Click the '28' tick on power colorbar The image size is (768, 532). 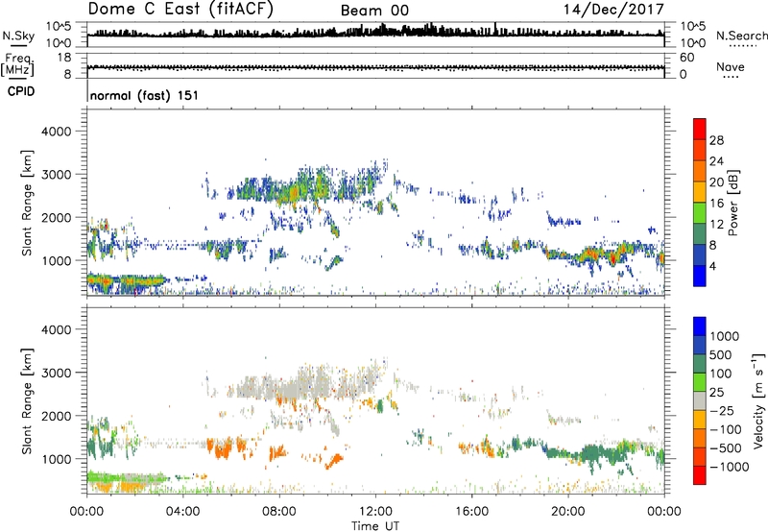pos(716,140)
